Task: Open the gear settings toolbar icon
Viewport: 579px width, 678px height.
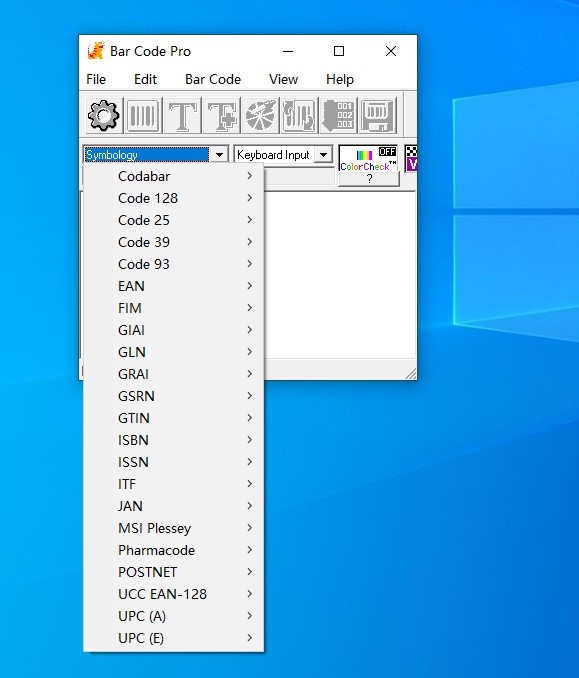Action: coord(103,115)
